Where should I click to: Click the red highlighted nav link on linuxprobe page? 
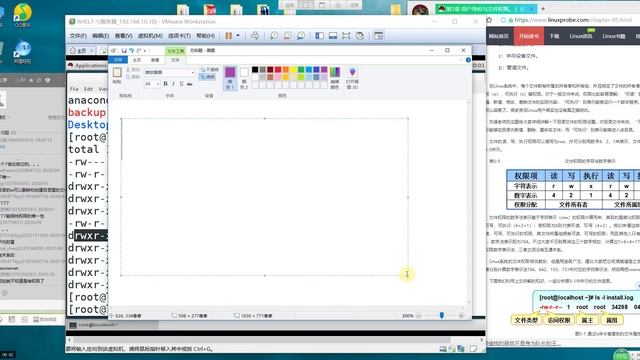(529, 36)
